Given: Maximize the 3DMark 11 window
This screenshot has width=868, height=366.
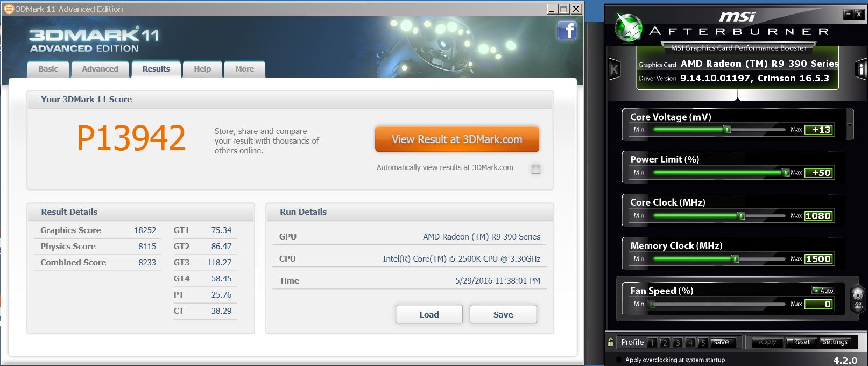Looking at the screenshot, I should 563,9.
